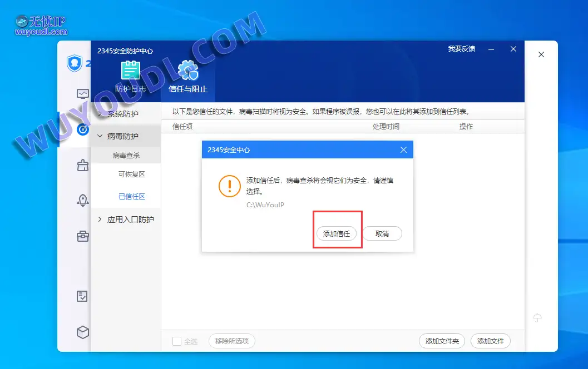
Task: Open the monitor icon in sidebar
Action: [82, 94]
